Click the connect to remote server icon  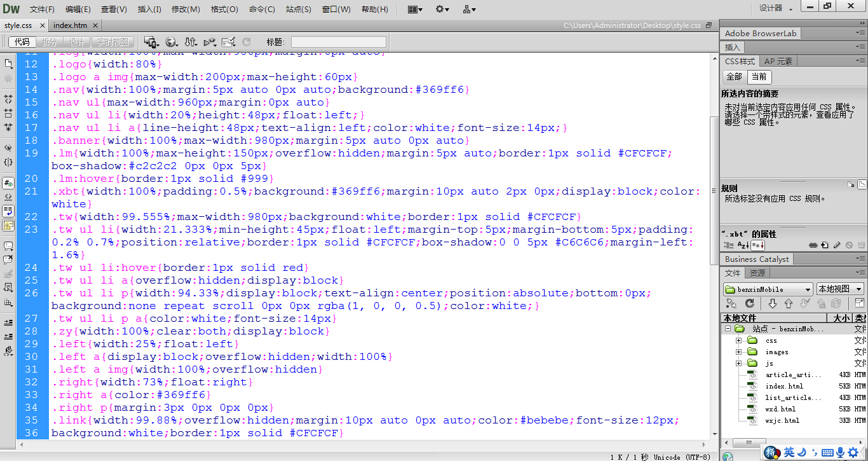pyautogui.click(x=731, y=304)
